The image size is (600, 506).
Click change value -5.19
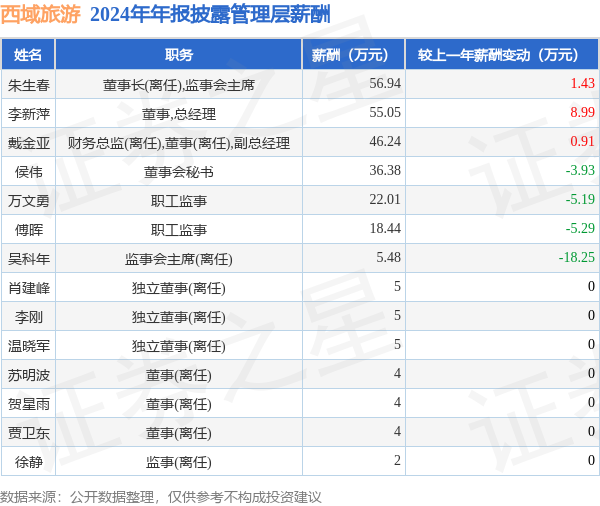[580, 200]
